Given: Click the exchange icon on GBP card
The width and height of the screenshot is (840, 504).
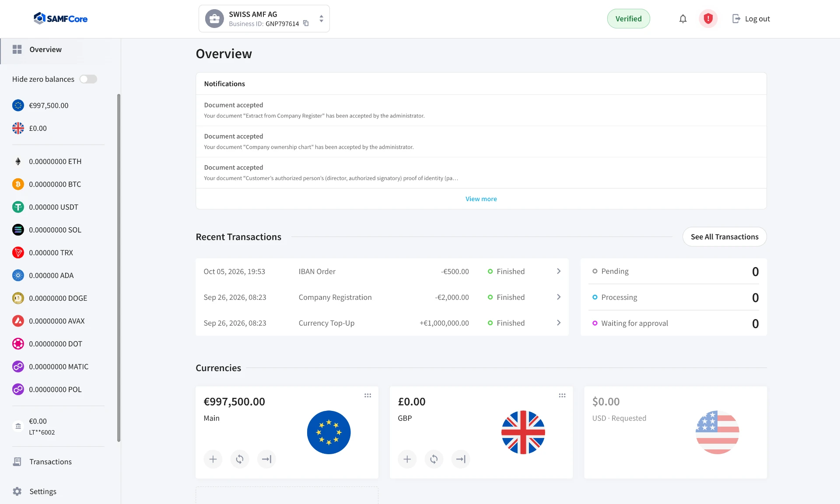Looking at the screenshot, I should tap(434, 459).
